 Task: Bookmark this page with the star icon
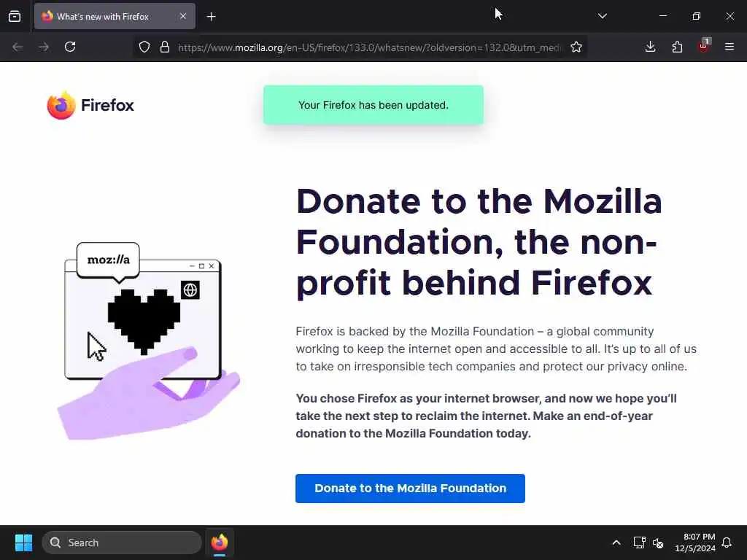coord(576,47)
